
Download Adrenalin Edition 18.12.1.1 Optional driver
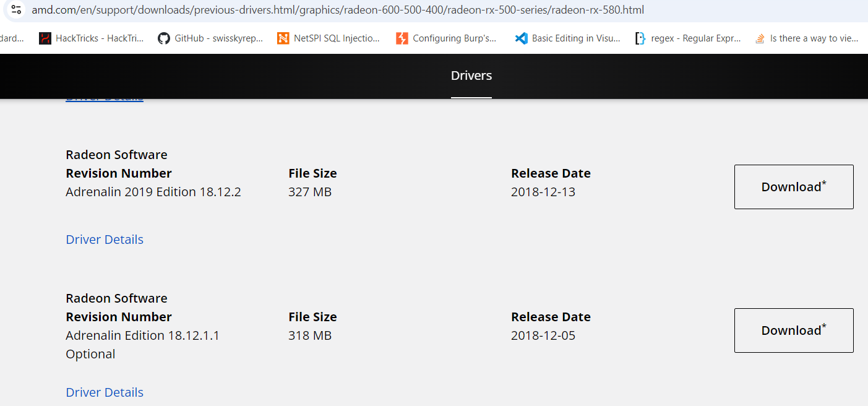pyautogui.click(x=794, y=330)
